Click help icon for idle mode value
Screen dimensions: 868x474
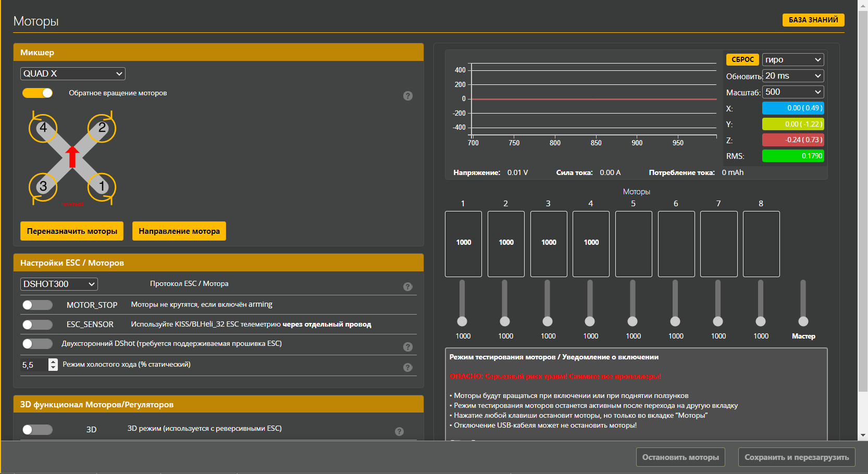pyautogui.click(x=408, y=367)
